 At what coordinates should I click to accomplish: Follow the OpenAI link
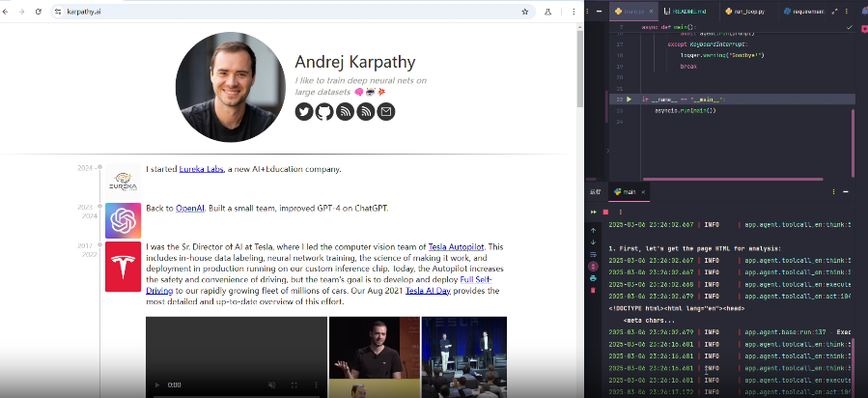point(190,208)
